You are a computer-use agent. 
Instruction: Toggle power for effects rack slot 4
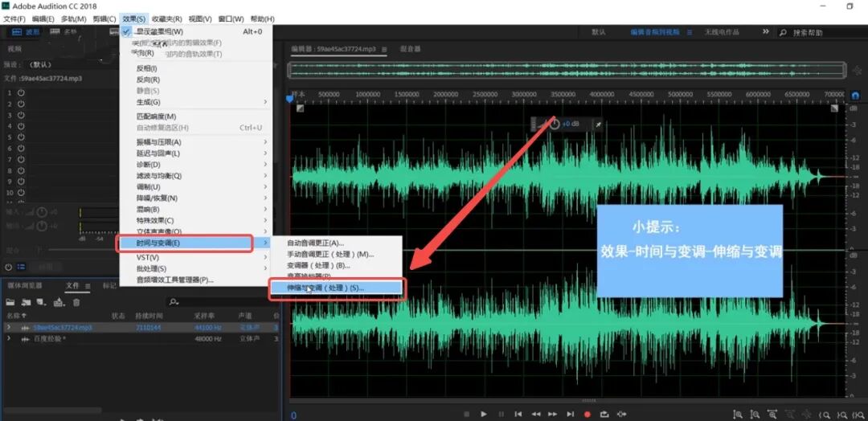(21, 126)
